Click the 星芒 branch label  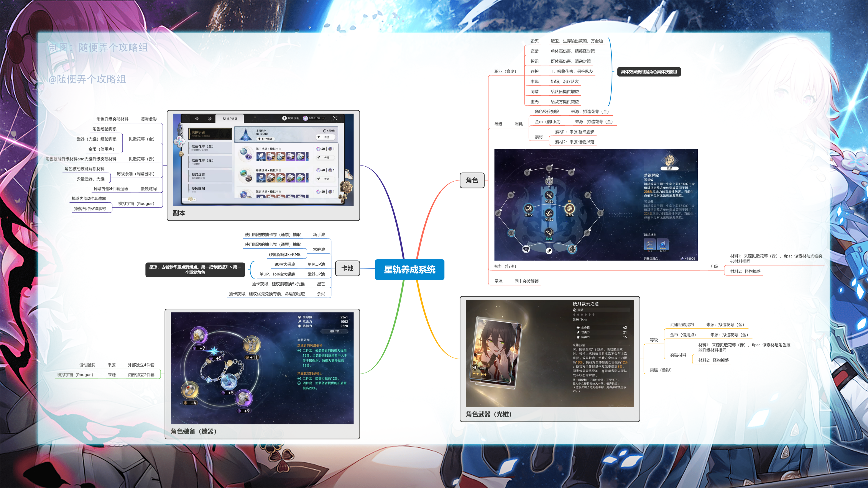click(321, 284)
